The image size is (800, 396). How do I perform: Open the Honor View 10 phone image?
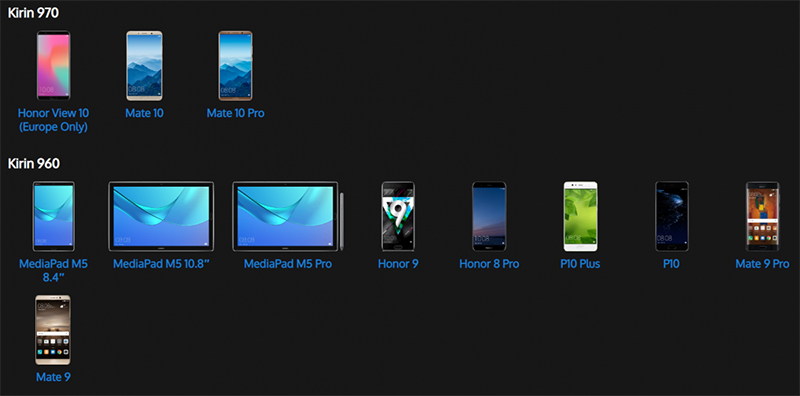pyautogui.click(x=53, y=65)
